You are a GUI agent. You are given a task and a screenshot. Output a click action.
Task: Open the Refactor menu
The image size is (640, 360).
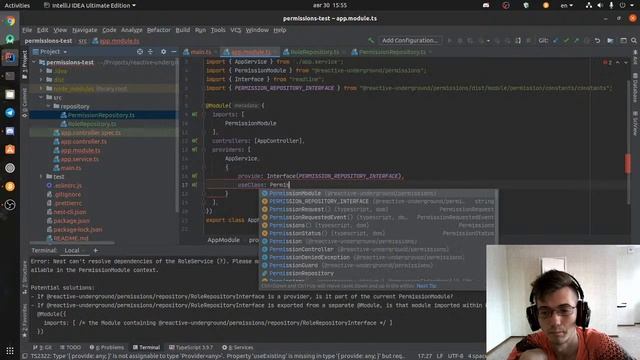tap(159, 30)
